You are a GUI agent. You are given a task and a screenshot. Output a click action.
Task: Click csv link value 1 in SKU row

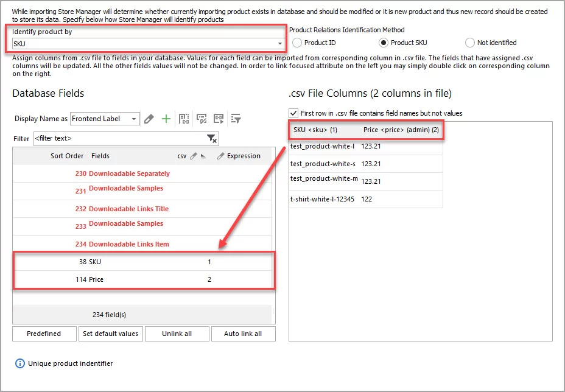pos(209,262)
